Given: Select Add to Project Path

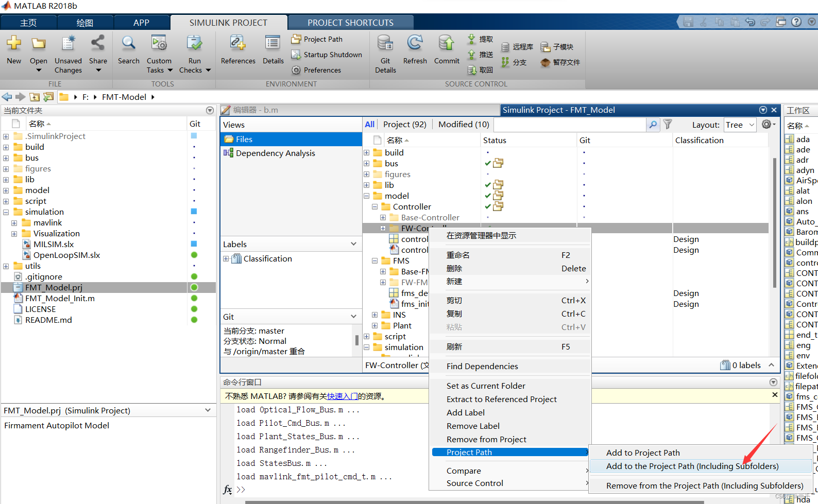Looking at the screenshot, I should [643, 453].
